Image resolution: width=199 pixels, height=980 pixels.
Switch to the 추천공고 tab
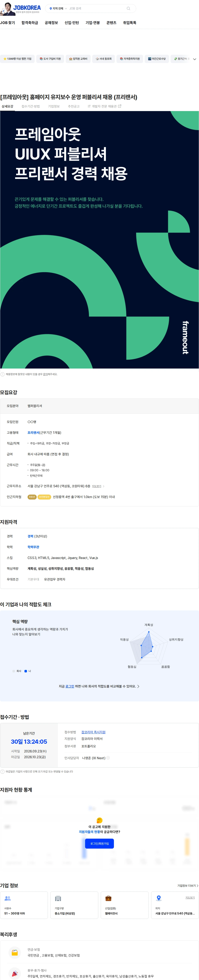click(74, 107)
